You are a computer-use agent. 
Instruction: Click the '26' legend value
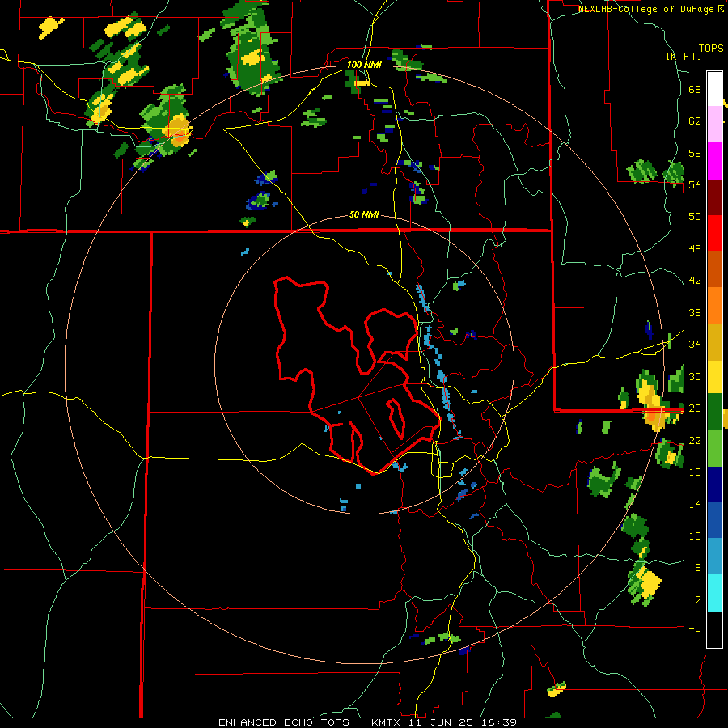coord(695,408)
